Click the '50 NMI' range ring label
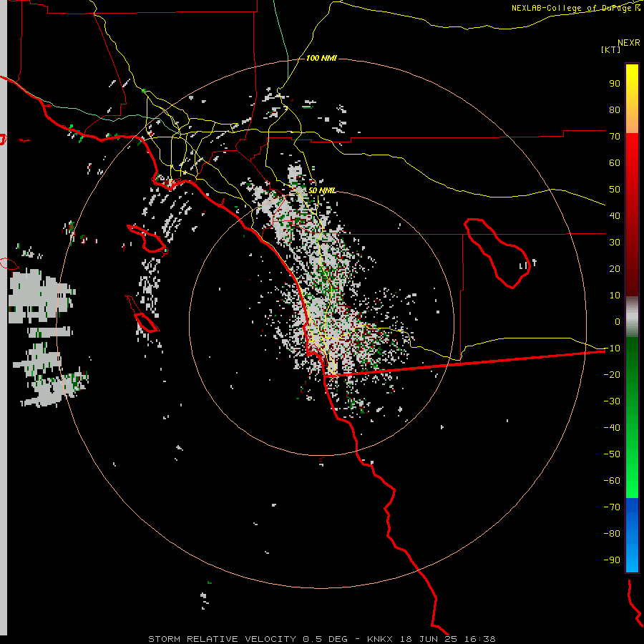 coord(322,190)
